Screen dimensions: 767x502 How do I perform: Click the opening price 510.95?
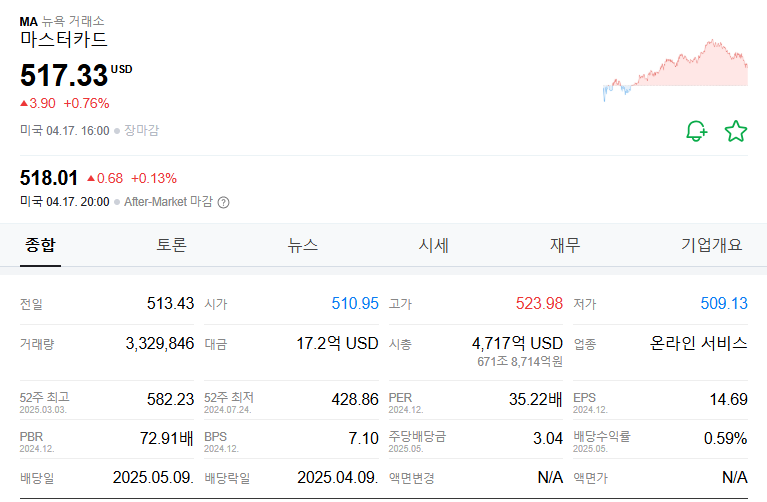click(355, 303)
